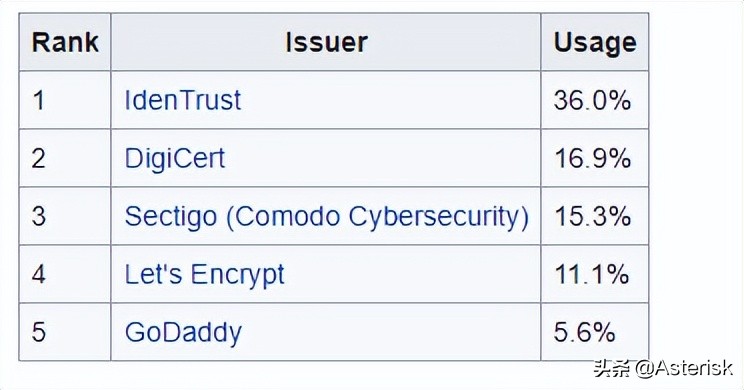Click the Issuer column header
The height and width of the screenshot is (390, 744).
coord(326,42)
